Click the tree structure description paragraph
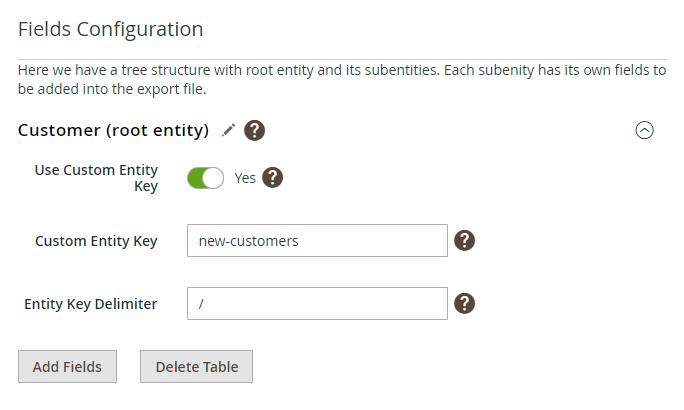This screenshot has height=410, width=684. (x=341, y=80)
